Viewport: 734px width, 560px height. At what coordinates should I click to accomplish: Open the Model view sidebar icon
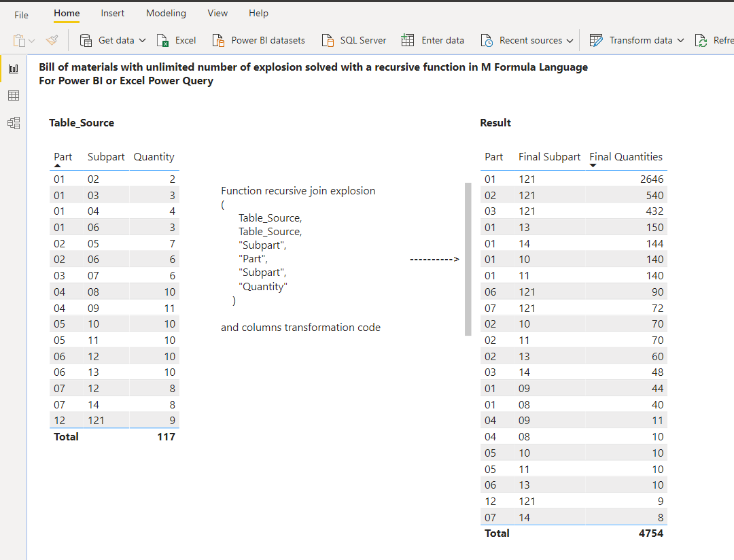13,123
